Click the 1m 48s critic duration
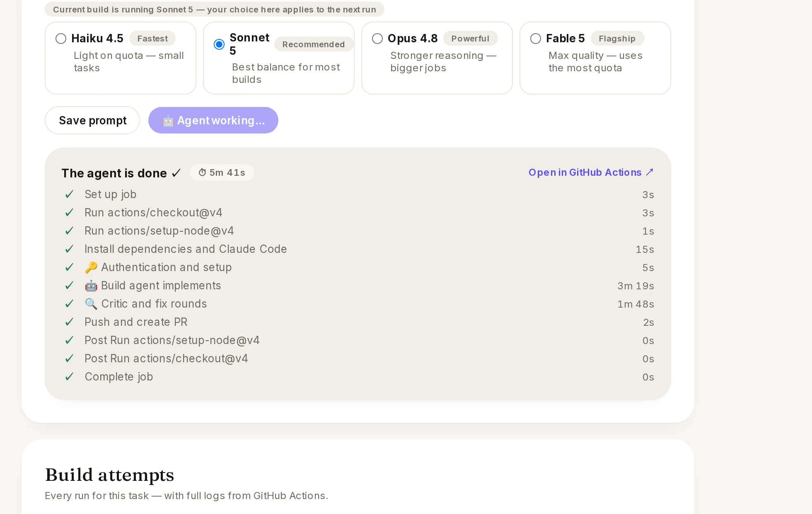 (x=636, y=304)
